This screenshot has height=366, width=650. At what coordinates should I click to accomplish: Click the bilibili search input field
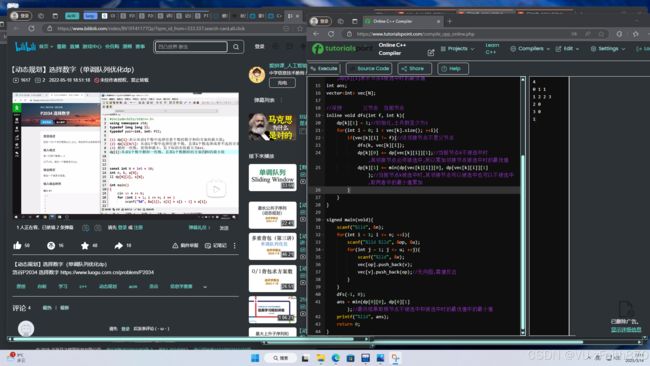tap(191, 47)
